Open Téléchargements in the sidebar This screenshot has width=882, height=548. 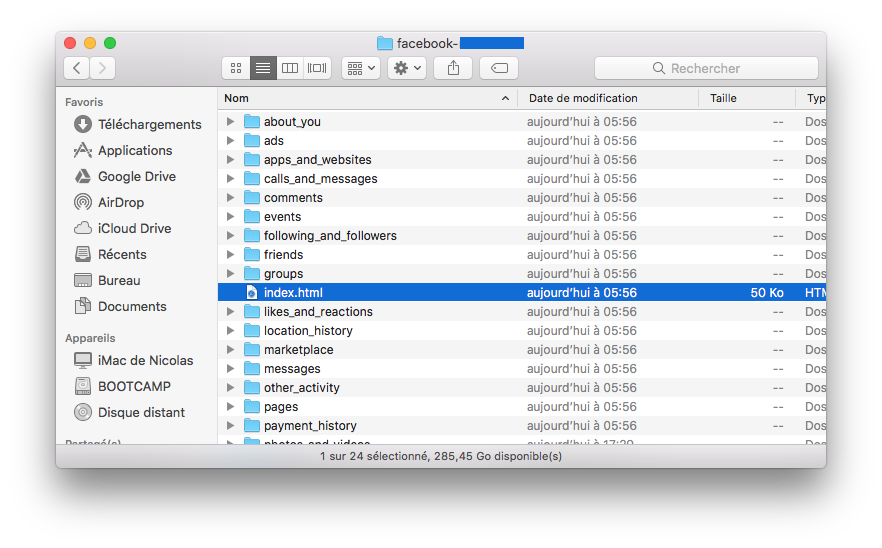click(x=149, y=124)
